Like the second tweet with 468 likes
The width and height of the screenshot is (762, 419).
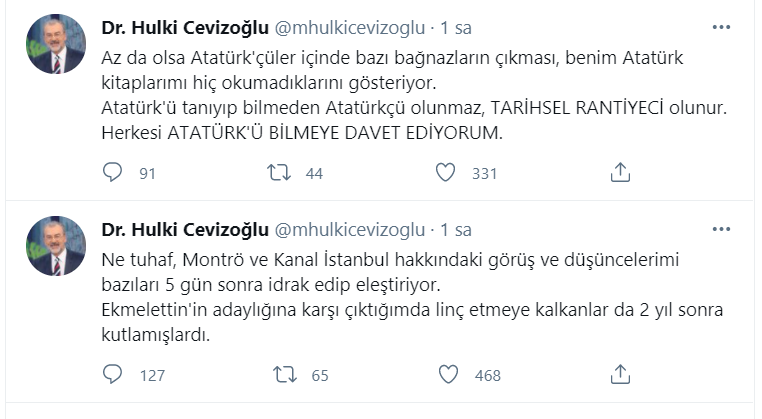pyautogui.click(x=447, y=376)
